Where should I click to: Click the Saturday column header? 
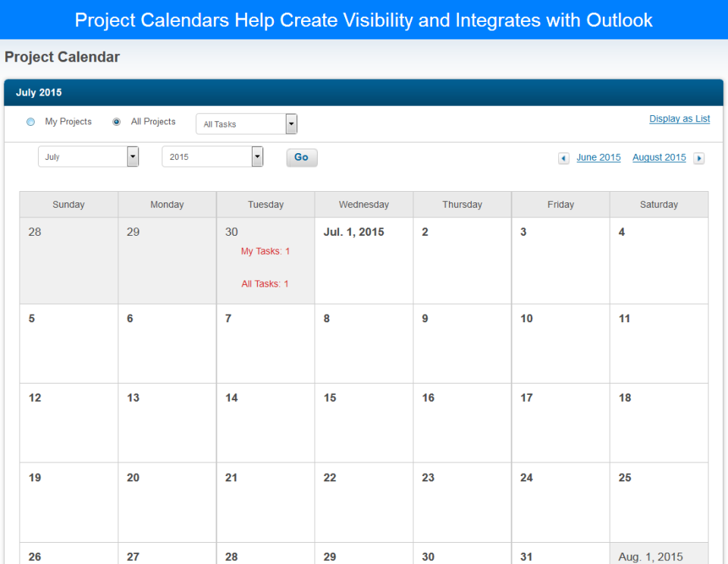tap(658, 205)
